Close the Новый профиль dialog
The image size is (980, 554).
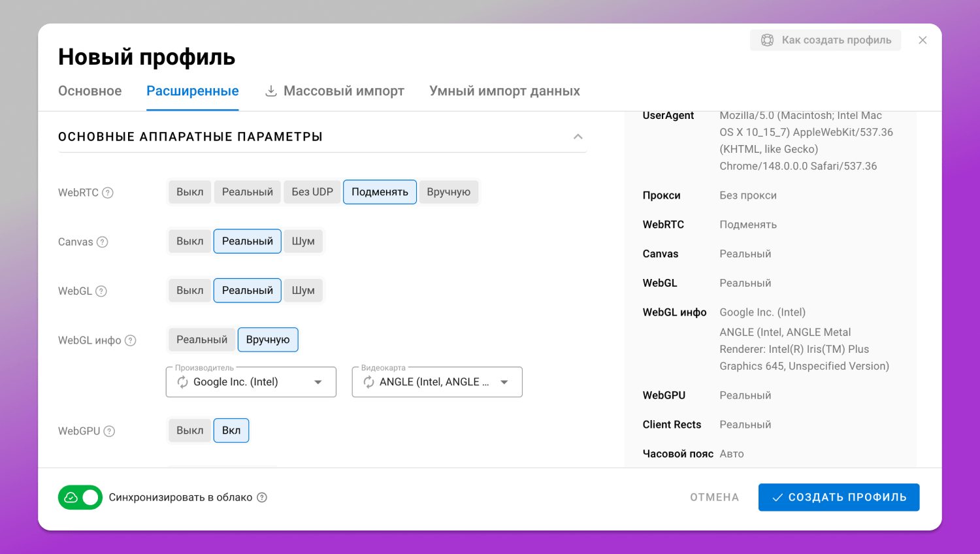(x=923, y=40)
